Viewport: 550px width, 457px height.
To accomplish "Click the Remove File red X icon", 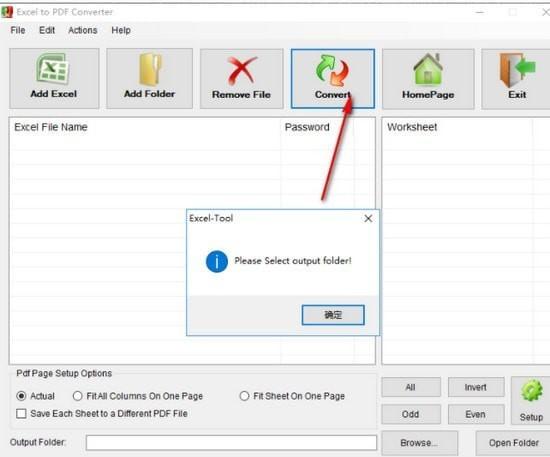I will coord(241,71).
